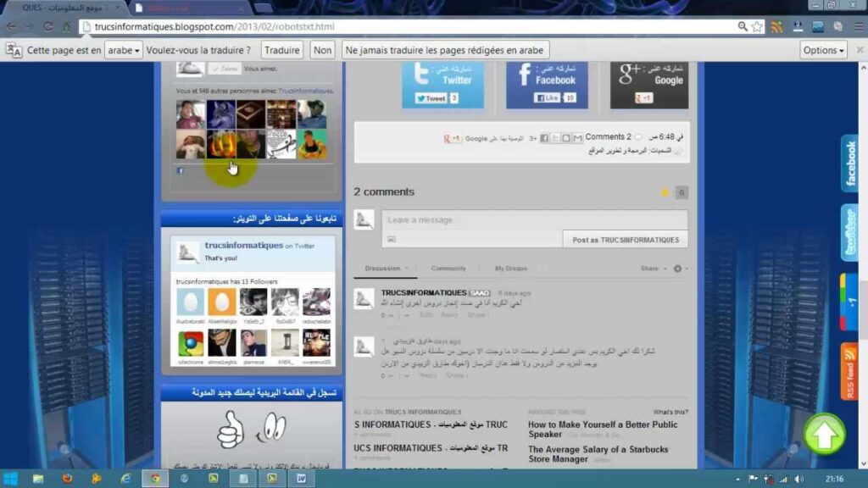Viewport: 868px width, 488px height.
Task: Select the Discussion tab
Action: [x=382, y=269]
